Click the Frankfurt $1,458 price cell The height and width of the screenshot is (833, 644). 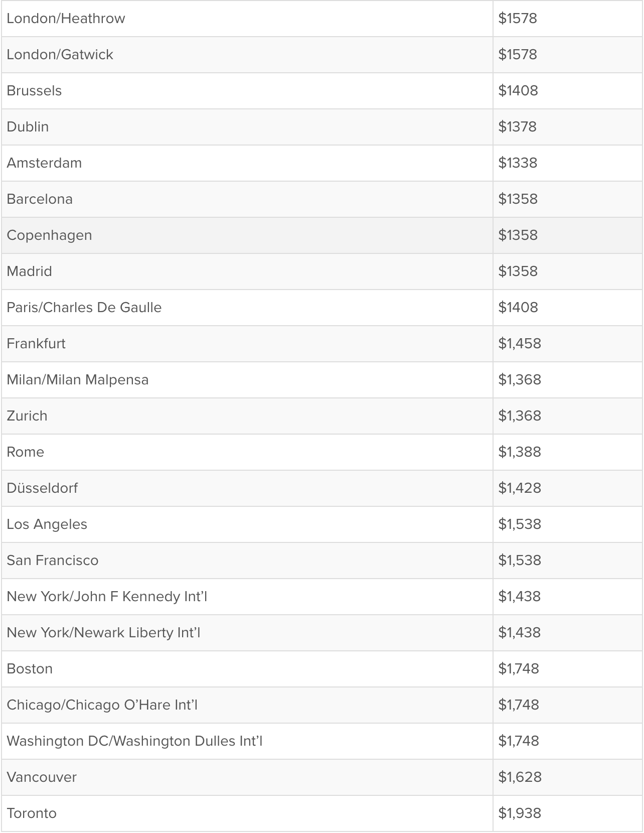520,344
